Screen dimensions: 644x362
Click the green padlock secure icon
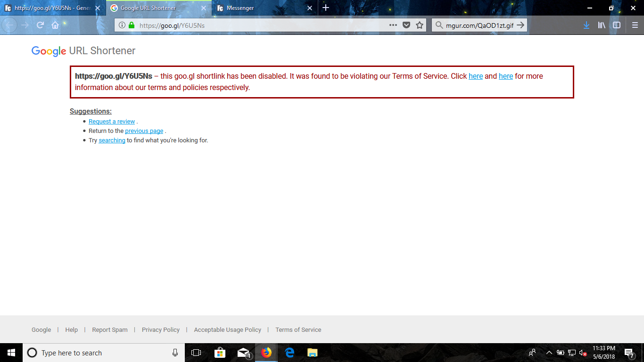[x=132, y=25]
